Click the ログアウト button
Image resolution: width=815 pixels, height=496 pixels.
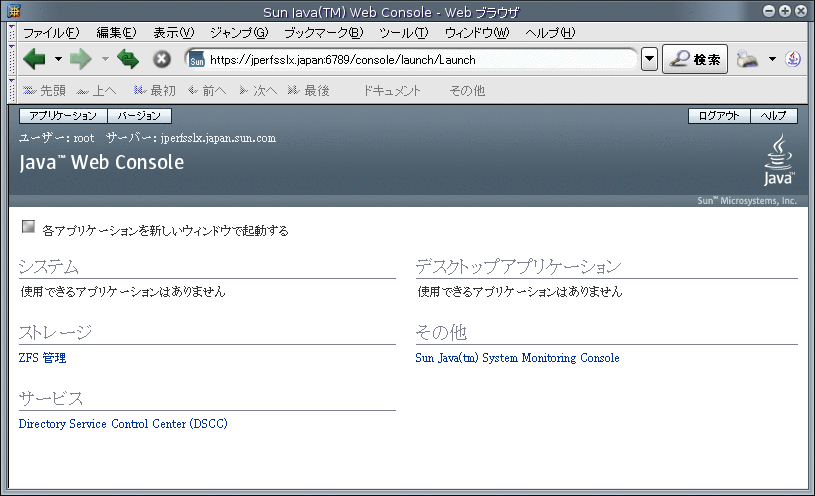[x=719, y=115]
